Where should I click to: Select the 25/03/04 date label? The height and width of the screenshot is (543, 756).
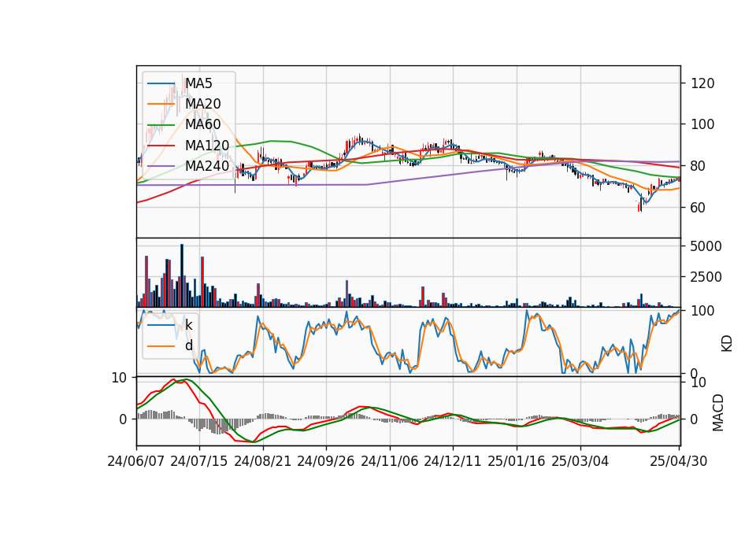click(580, 461)
